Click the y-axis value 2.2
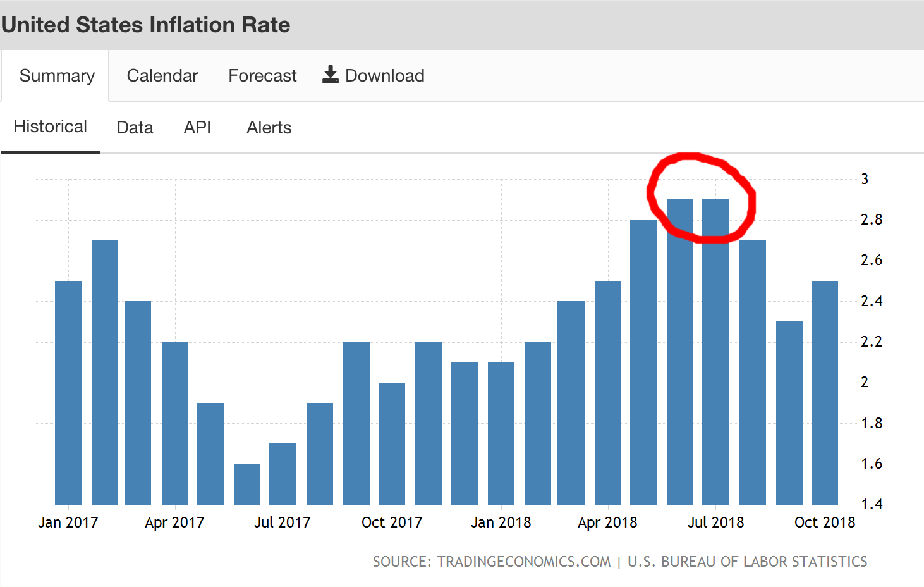This screenshot has width=924, height=587. (872, 342)
